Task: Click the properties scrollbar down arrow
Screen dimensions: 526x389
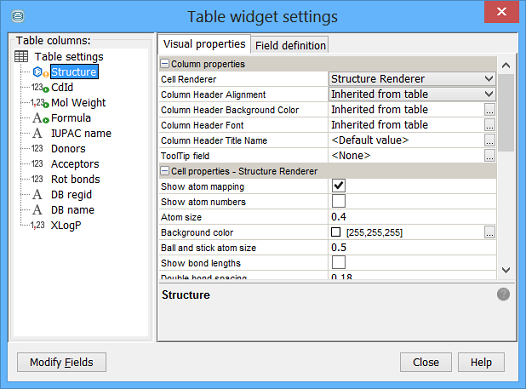Action: click(x=506, y=270)
